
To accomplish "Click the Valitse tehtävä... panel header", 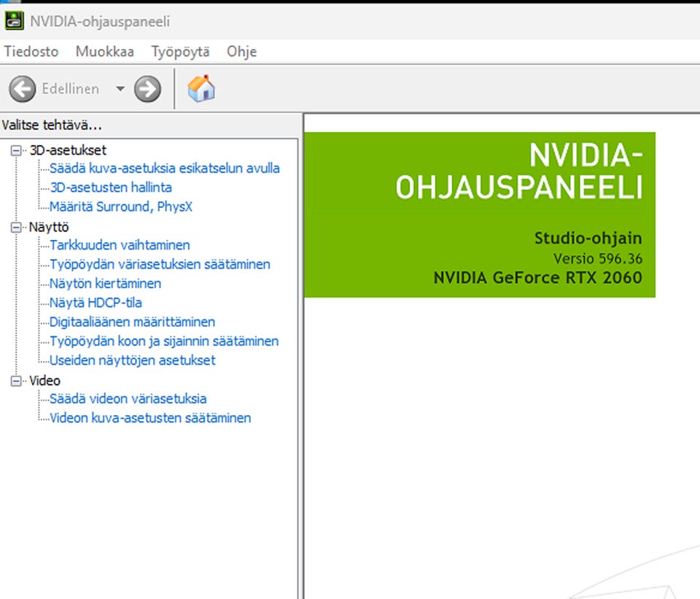I will click(x=52, y=125).
